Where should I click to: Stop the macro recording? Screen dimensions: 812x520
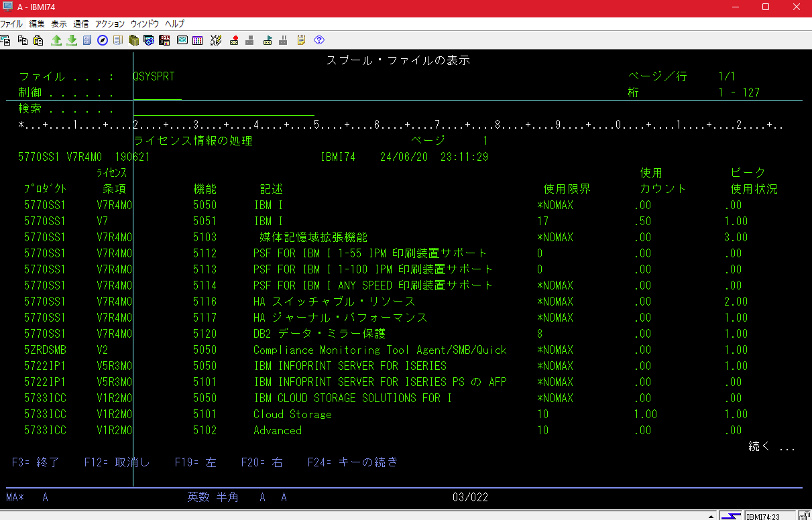(249, 40)
